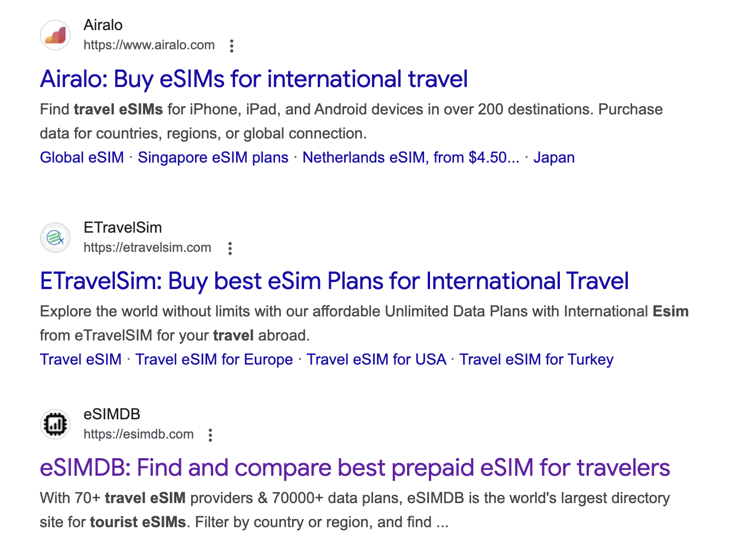
Task: Click the https://www.airalo.com URL text
Action: [149, 45]
